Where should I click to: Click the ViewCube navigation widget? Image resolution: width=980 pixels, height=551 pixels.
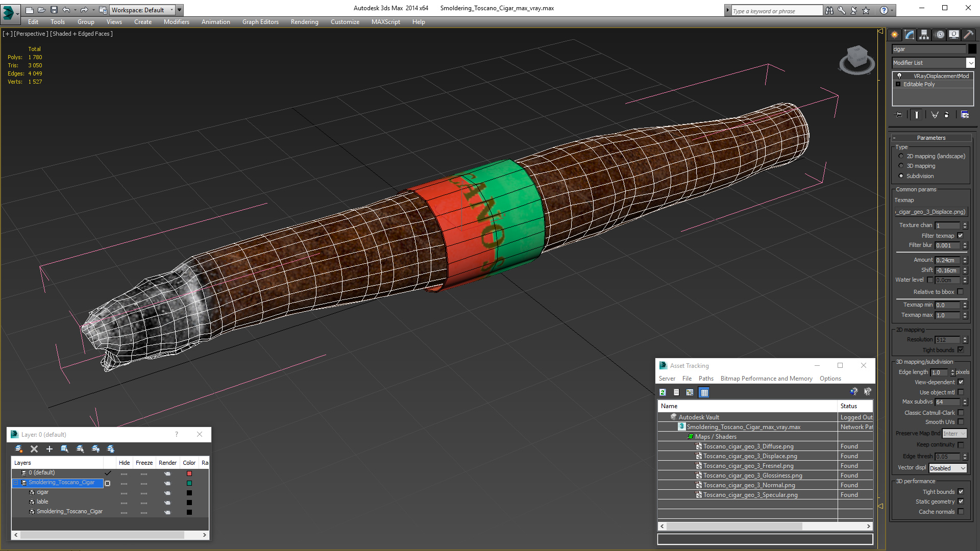click(857, 60)
